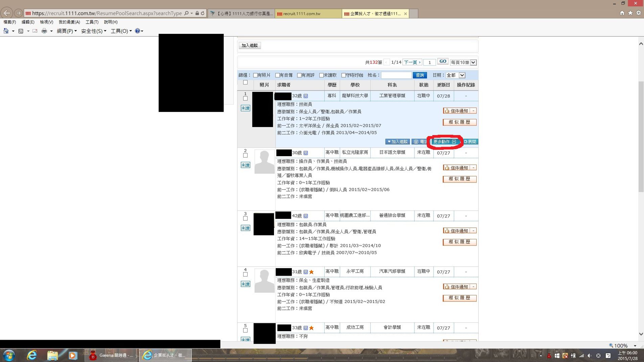644x362 pixels.
Task: Click the blue 查詢 search button
Action: [x=420, y=75]
